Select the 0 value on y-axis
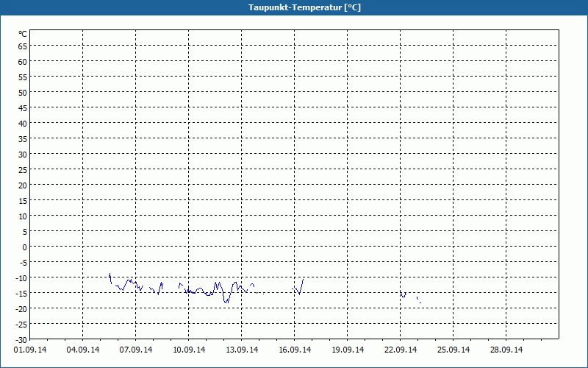 [x=25, y=247]
